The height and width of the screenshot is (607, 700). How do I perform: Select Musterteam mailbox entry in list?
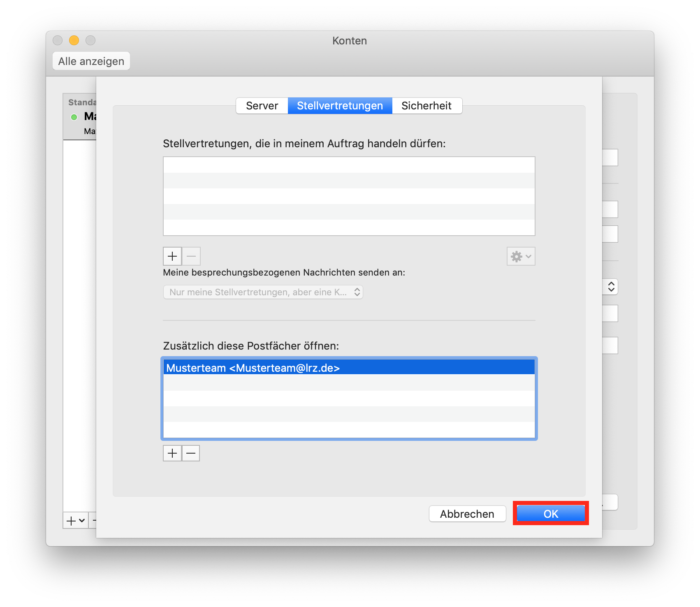point(349,368)
